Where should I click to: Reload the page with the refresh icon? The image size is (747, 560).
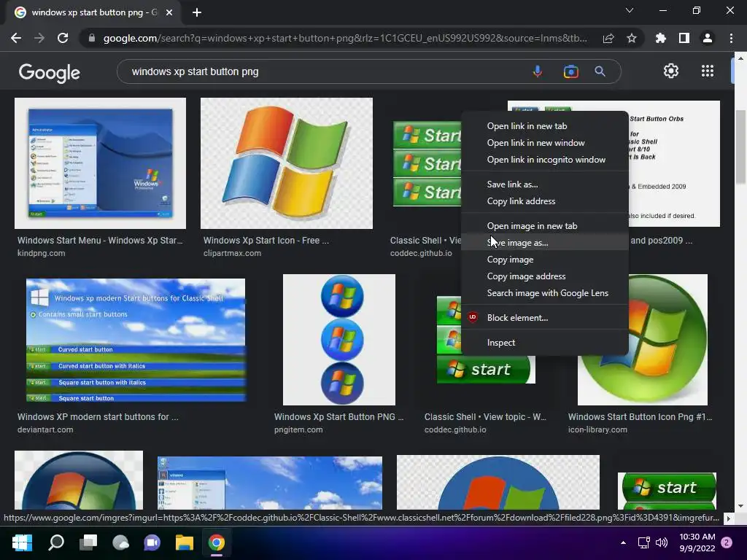click(x=63, y=38)
